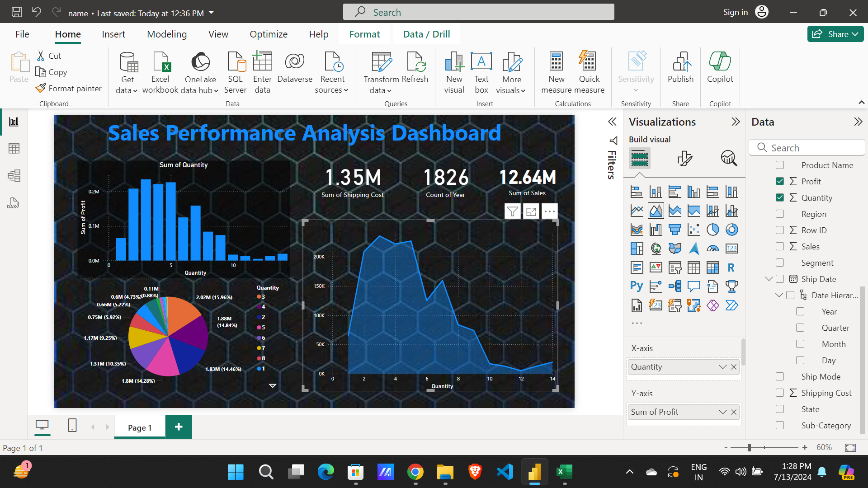Click the Data/Drill menu tab
The width and height of the screenshot is (868, 488).
(x=426, y=34)
